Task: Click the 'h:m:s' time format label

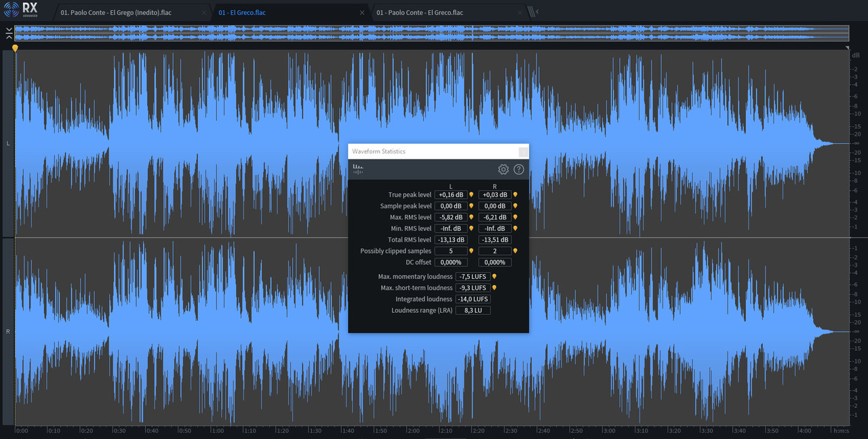Action: click(x=840, y=431)
